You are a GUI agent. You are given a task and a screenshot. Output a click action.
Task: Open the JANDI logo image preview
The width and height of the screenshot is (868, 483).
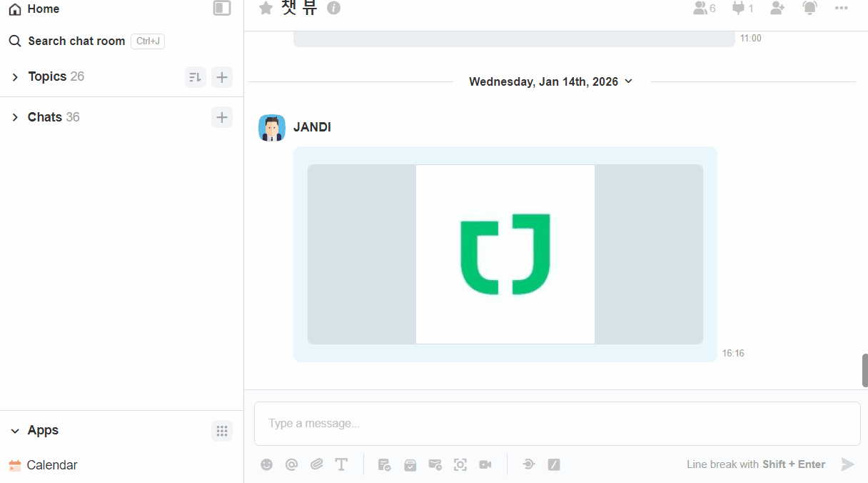pyautogui.click(x=505, y=254)
